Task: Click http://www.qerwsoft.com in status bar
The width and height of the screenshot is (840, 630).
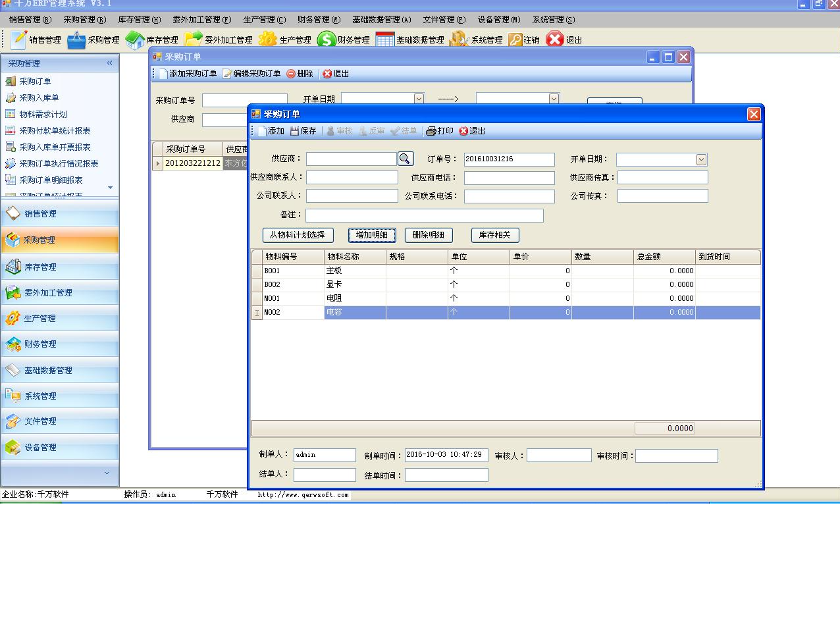Action: (303, 494)
